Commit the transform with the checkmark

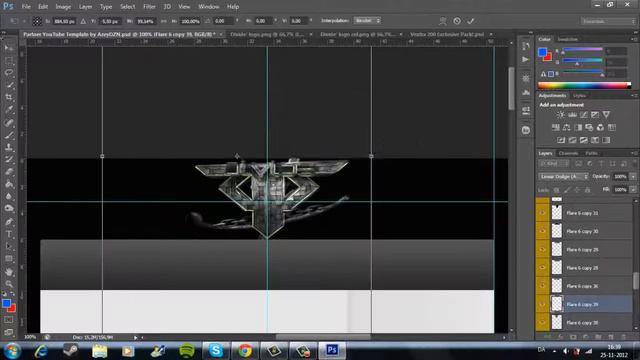(471, 21)
